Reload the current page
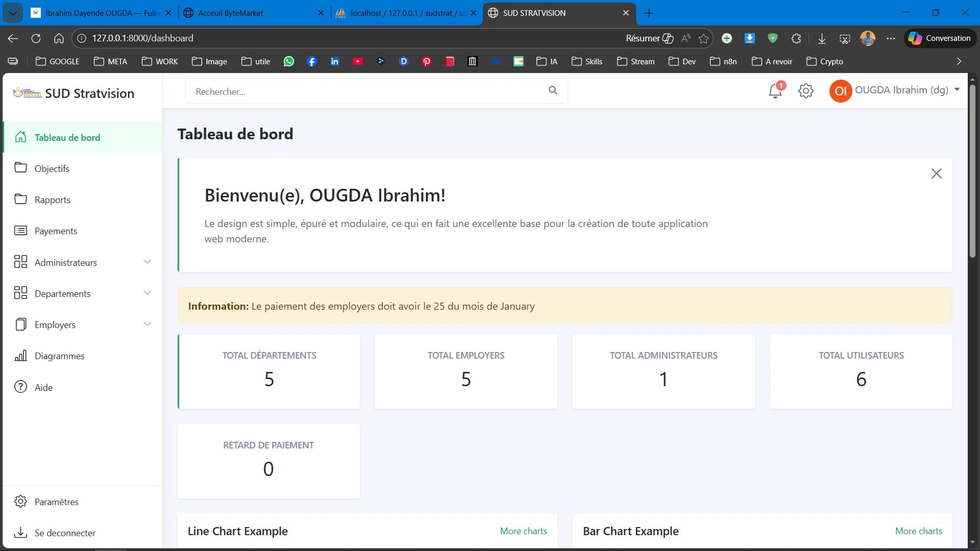This screenshot has width=980, height=551. (x=36, y=38)
